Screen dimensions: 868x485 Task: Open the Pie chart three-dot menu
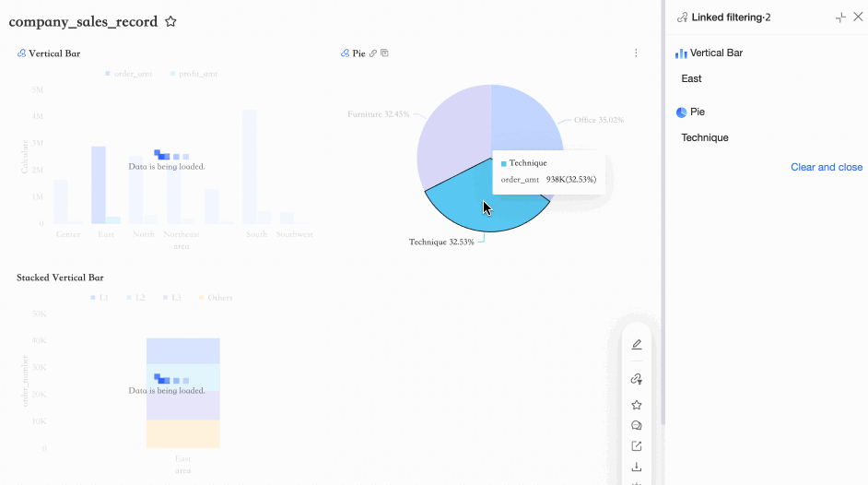pos(636,53)
